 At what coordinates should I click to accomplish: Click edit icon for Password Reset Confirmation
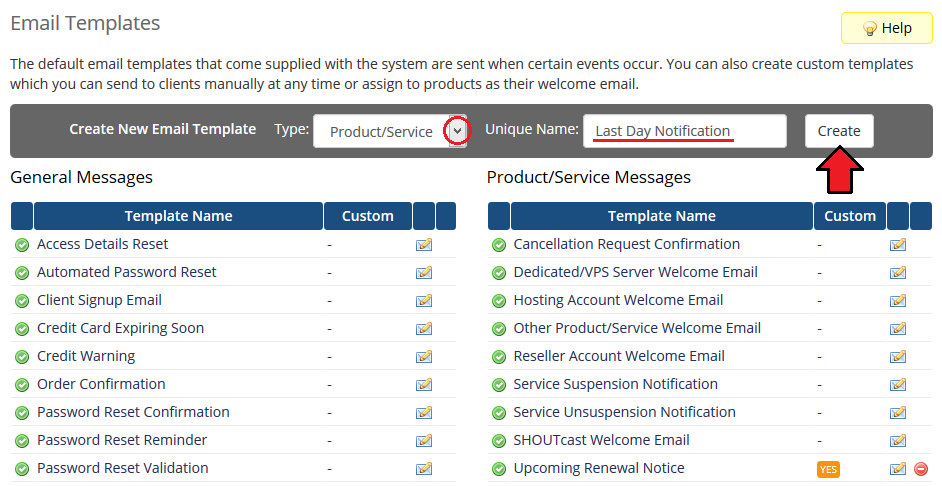point(424,413)
